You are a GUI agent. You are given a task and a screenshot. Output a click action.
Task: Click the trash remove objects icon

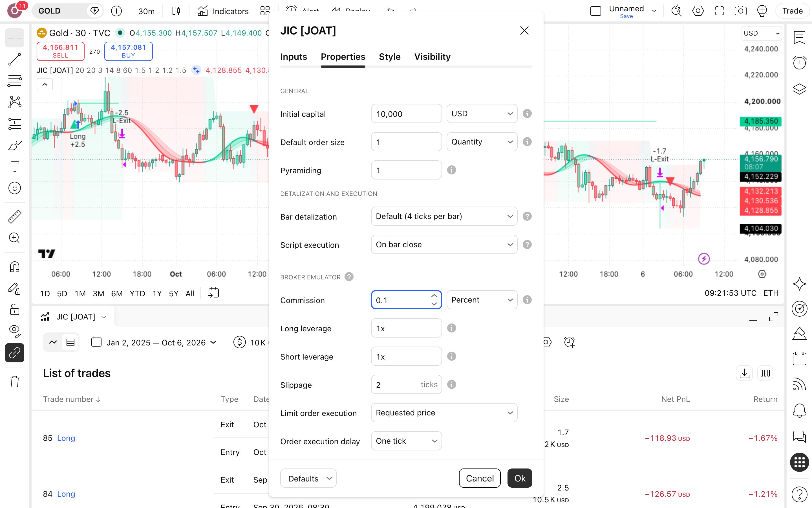(x=14, y=382)
